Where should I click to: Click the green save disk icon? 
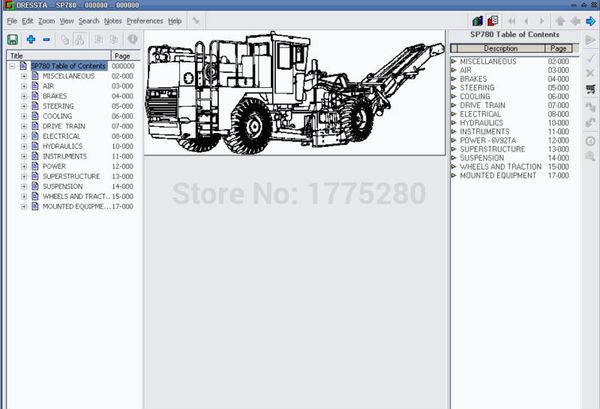pyautogui.click(x=13, y=39)
